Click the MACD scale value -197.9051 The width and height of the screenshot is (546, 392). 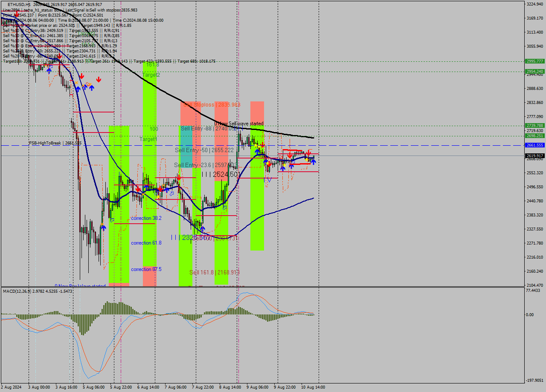tap(535, 380)
